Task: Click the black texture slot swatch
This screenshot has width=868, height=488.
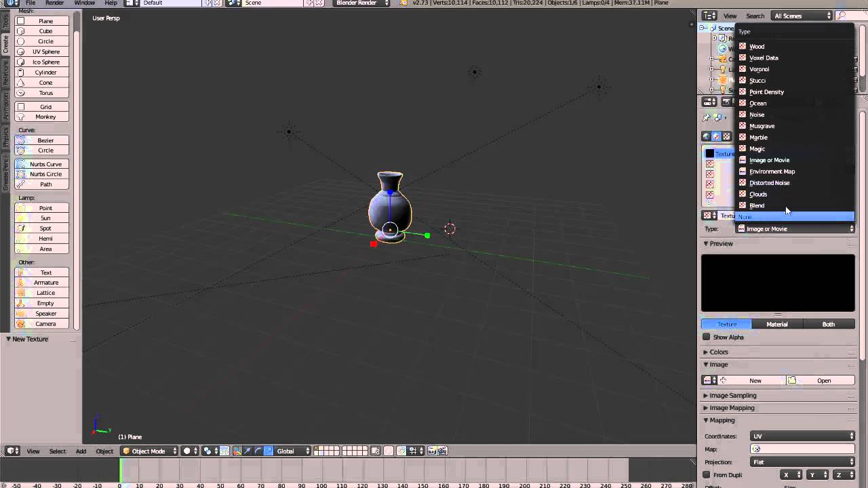Action: (709, 153)
